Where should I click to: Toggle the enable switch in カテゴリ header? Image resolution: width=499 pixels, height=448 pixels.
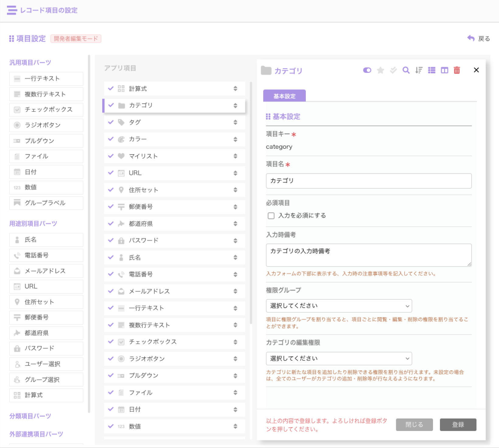[x=367, y=70]
